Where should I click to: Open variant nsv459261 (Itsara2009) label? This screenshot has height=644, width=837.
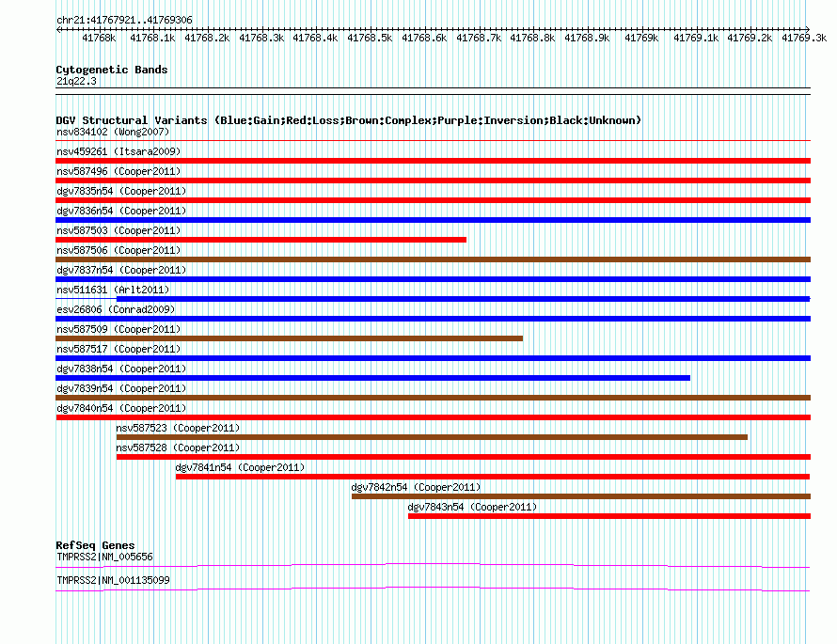(x=118, y=151)
